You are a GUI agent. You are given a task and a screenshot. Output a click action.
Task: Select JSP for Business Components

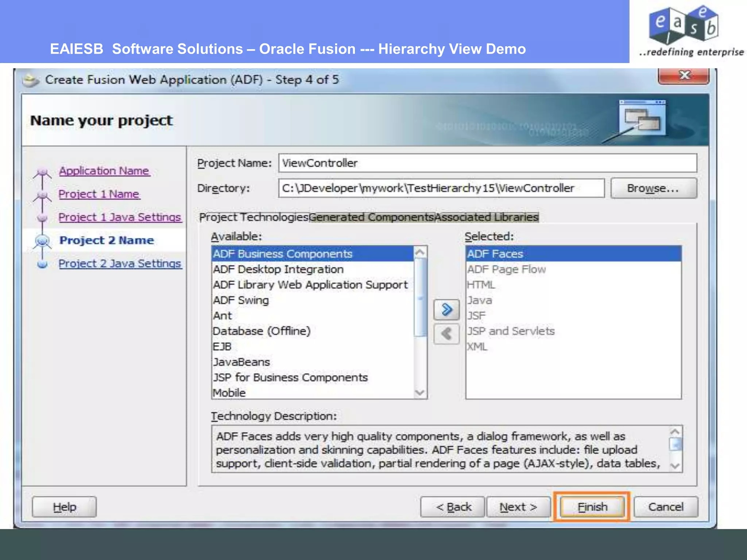point(313,378)
